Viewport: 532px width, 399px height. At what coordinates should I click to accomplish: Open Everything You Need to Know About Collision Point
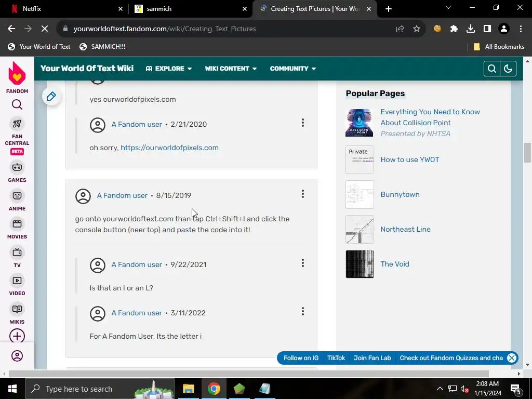click(430, 117)
